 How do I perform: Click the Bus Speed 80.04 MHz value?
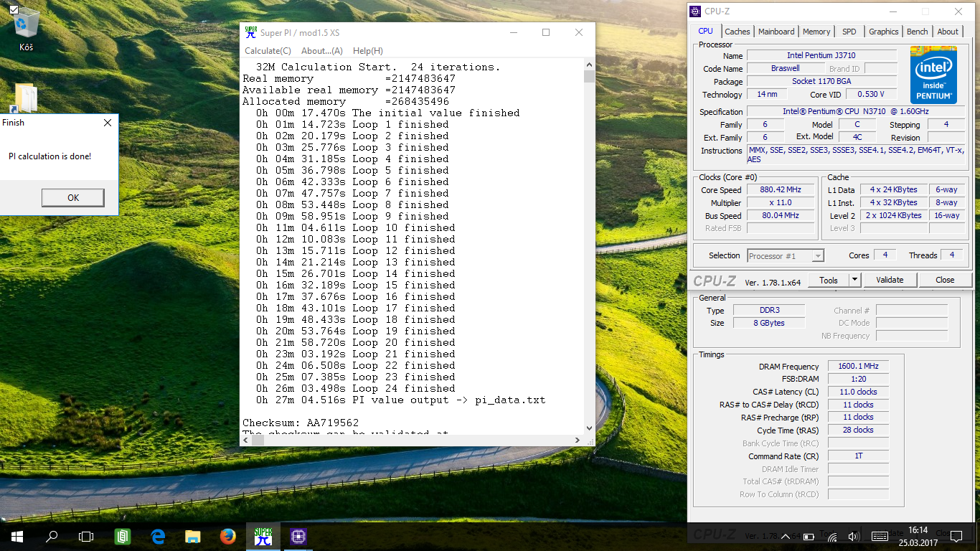[780, 215]
